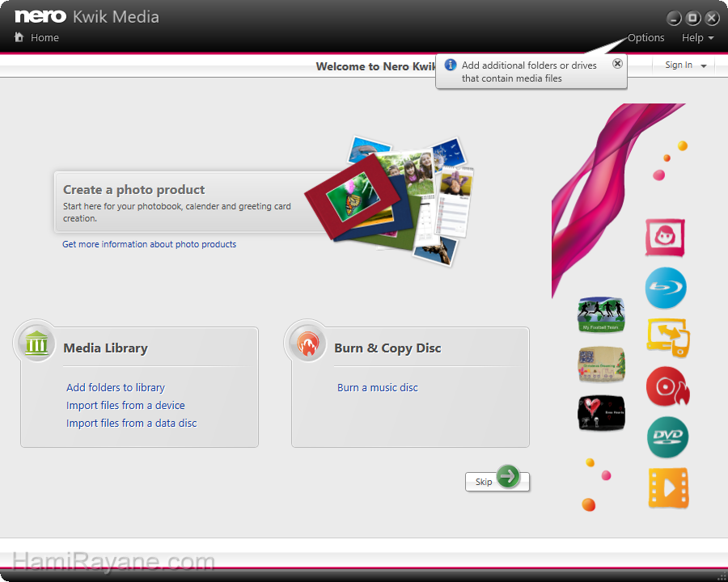
Task: Click the Home icon in the header
Action: [x=19, y=37]
